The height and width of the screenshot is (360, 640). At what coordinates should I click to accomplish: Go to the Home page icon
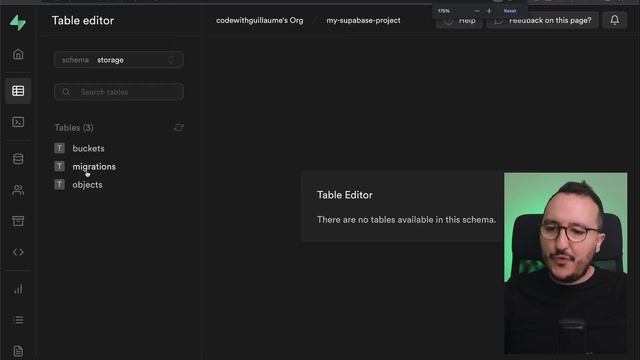point(18,54)
